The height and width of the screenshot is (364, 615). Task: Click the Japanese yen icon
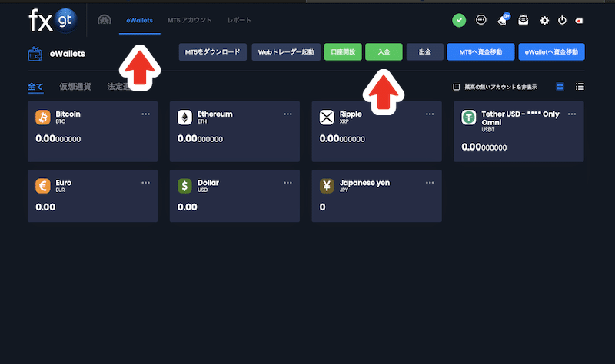pos(327,186)
